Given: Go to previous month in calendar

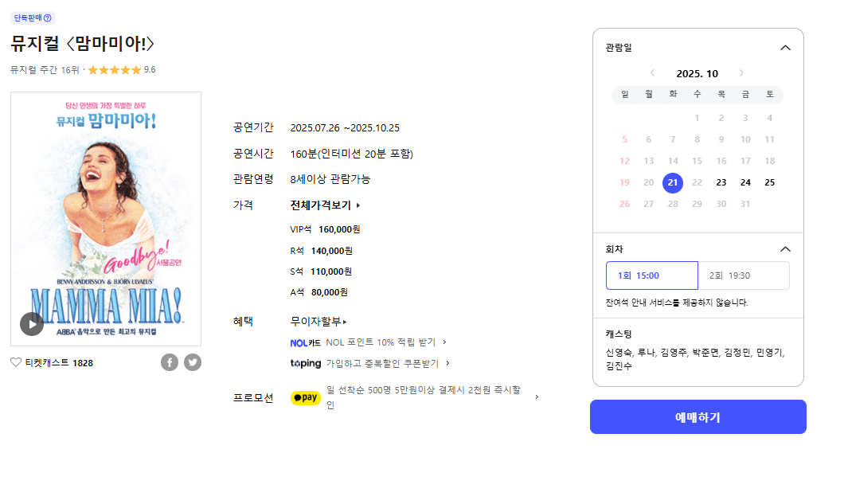Looking at the screenshot, I should 652,73.
